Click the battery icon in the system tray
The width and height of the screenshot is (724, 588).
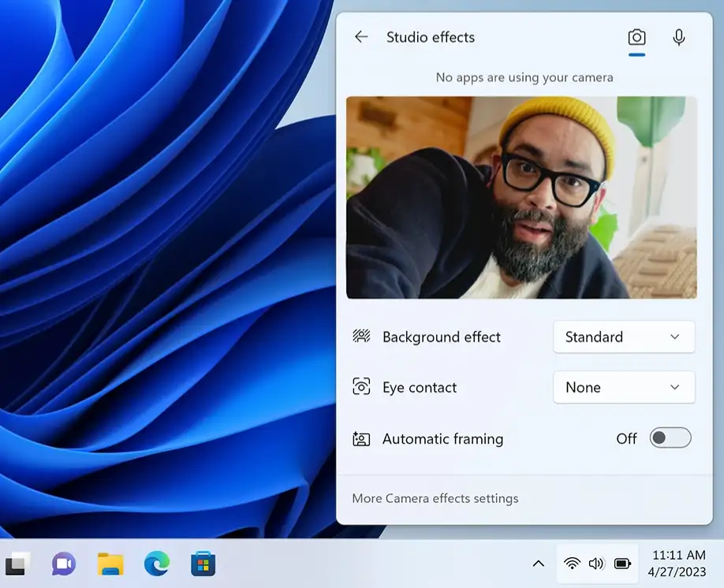click(x=622, y=564)
